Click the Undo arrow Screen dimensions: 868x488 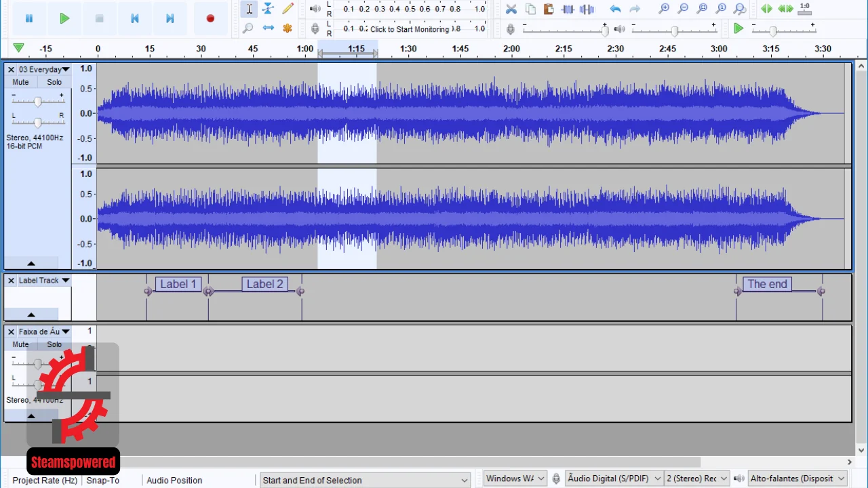click(615, 9)
